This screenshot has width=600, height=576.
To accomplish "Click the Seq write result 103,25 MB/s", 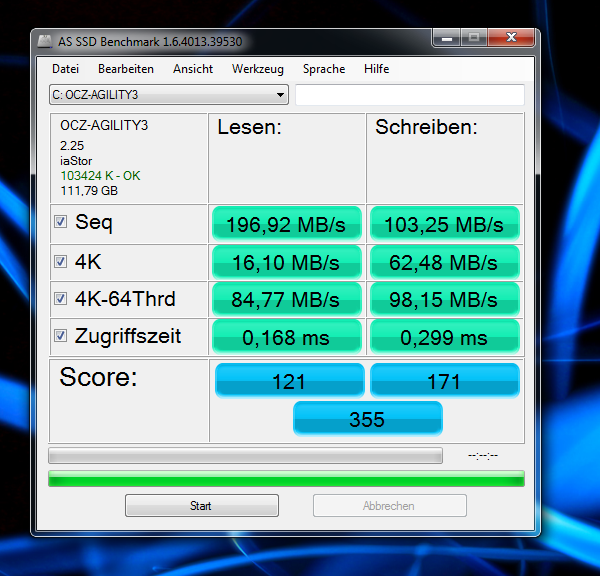I will [x=445, y=224].
